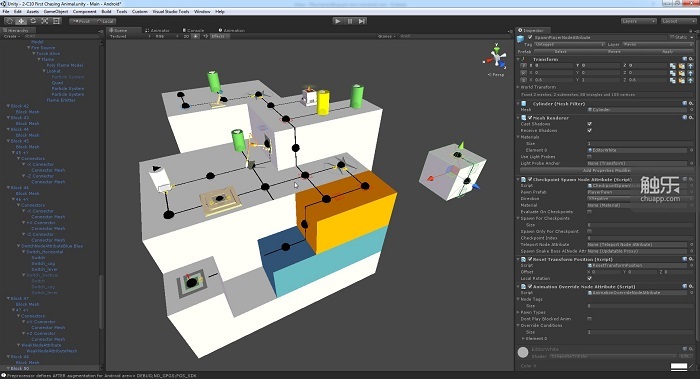Select the Move tool in the toolbar
The height and width of the screenshot is (379, 700).
[21, 21]
